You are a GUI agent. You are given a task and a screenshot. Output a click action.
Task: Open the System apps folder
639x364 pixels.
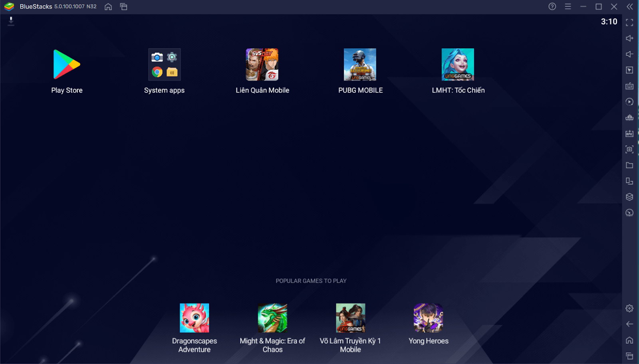[x=165, y=65]
